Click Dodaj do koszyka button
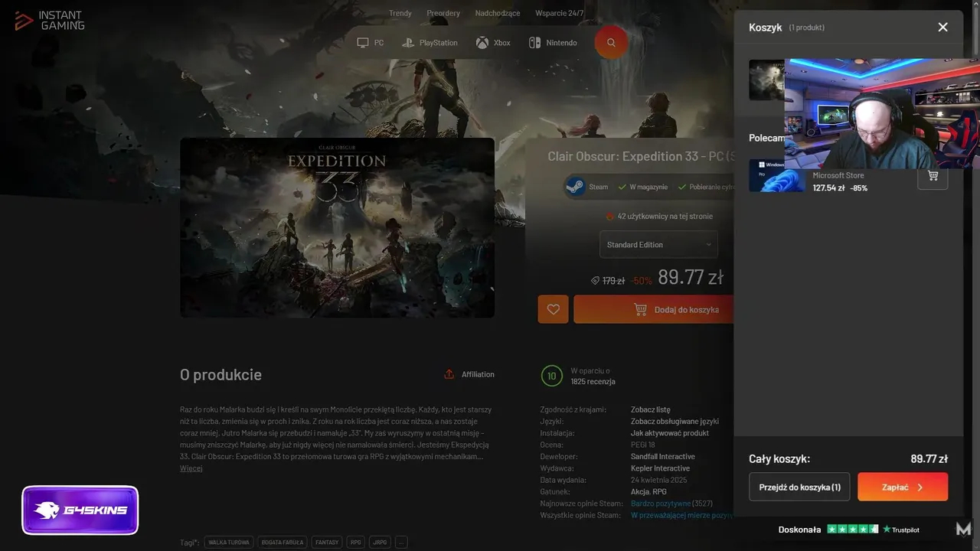Viewport: 980px width, 551px height. click(x=653, y=309)
